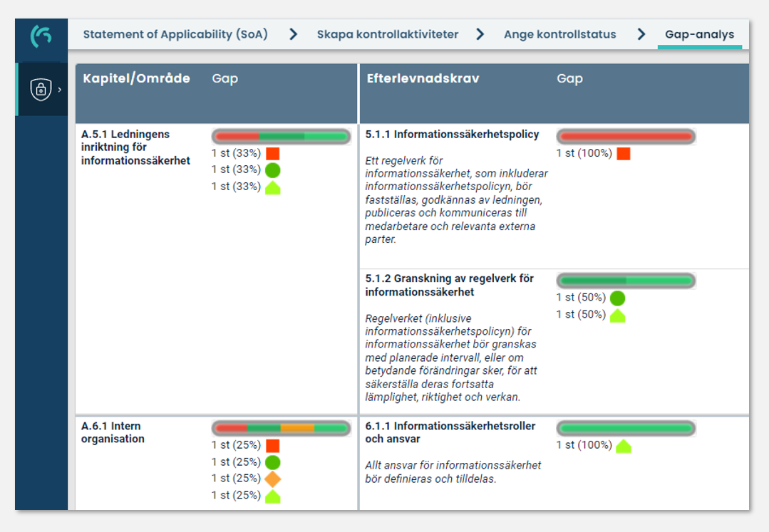Image resolution: width=769 pixels, height=532 pixels.
Task: Click the red progress bar for 5.1.1
Action: [626, 135]
